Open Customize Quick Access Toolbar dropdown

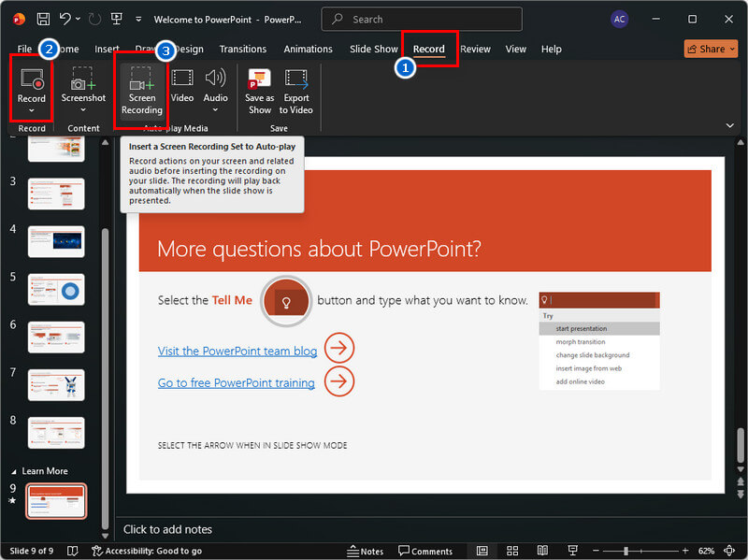(138, 20)
